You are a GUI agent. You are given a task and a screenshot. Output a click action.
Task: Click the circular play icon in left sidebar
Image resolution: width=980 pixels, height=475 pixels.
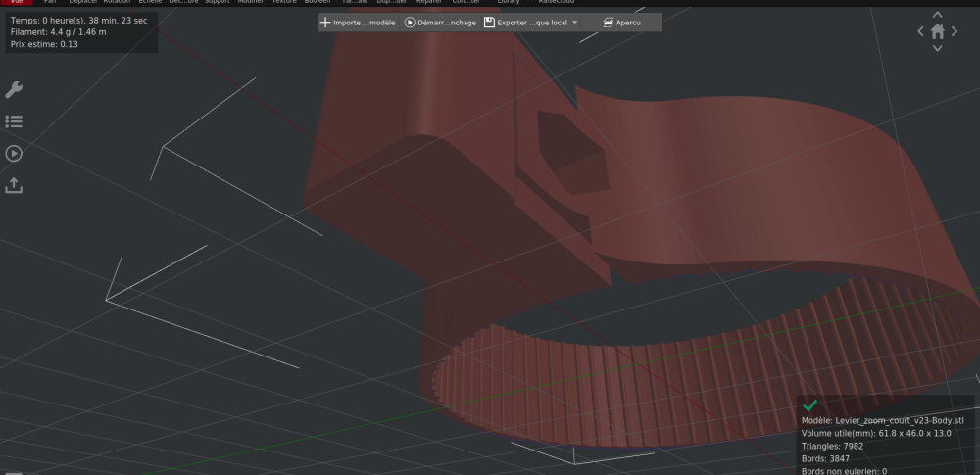14,153
